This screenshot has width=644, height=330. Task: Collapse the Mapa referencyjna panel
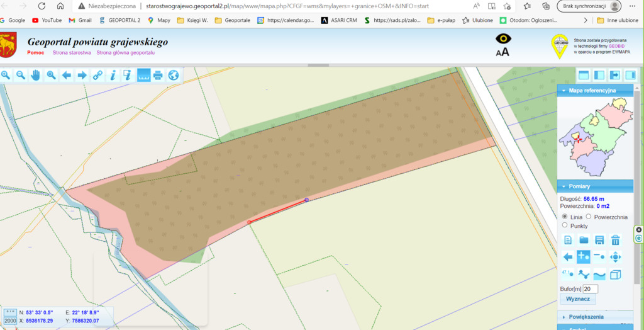click(562, 91)
